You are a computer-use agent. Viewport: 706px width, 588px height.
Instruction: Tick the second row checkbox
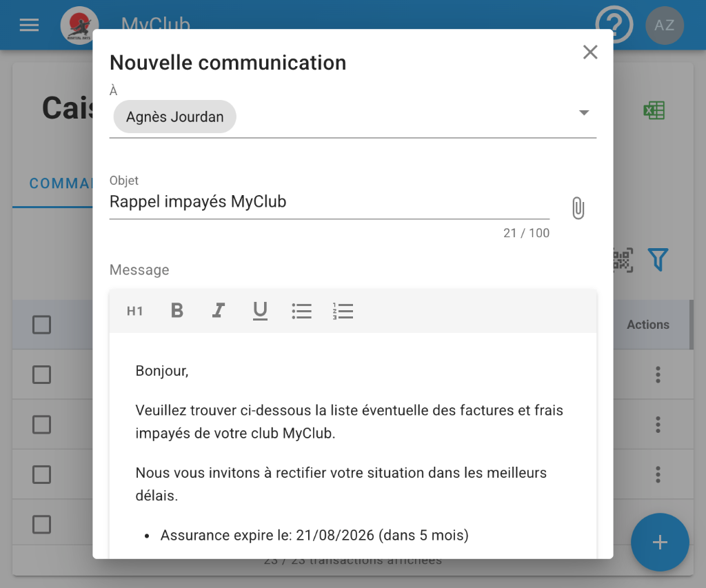click(x=42, y=425)
